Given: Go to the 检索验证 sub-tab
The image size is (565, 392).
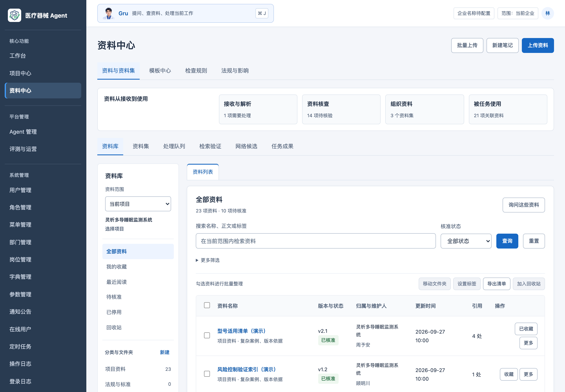Looking at the screenshot, I should tap(210, 146).
